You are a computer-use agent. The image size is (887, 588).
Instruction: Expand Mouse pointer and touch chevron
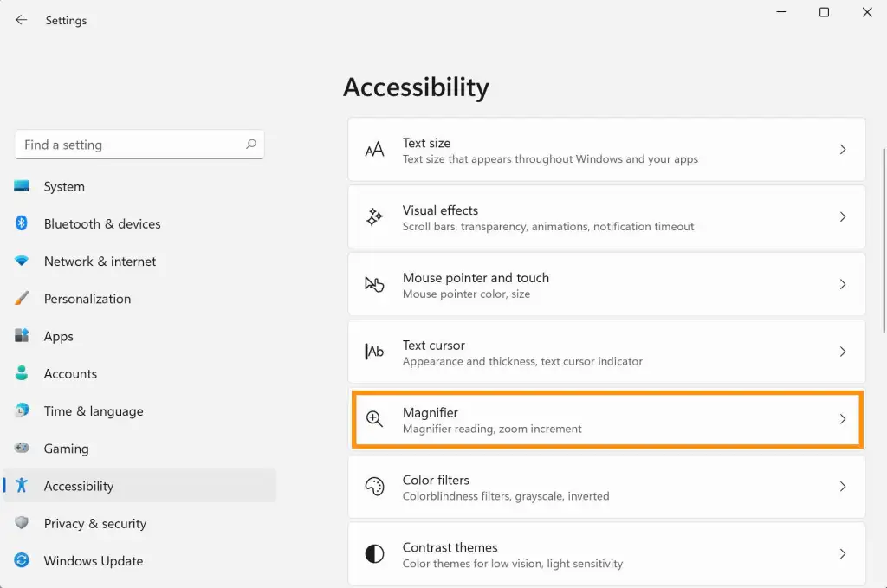click(843, 284)
